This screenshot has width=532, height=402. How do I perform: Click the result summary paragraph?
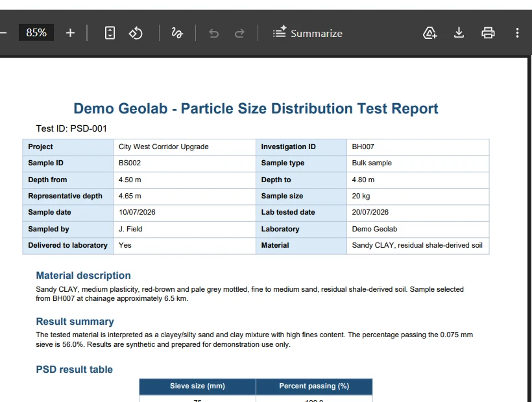(x=254, y=340)
